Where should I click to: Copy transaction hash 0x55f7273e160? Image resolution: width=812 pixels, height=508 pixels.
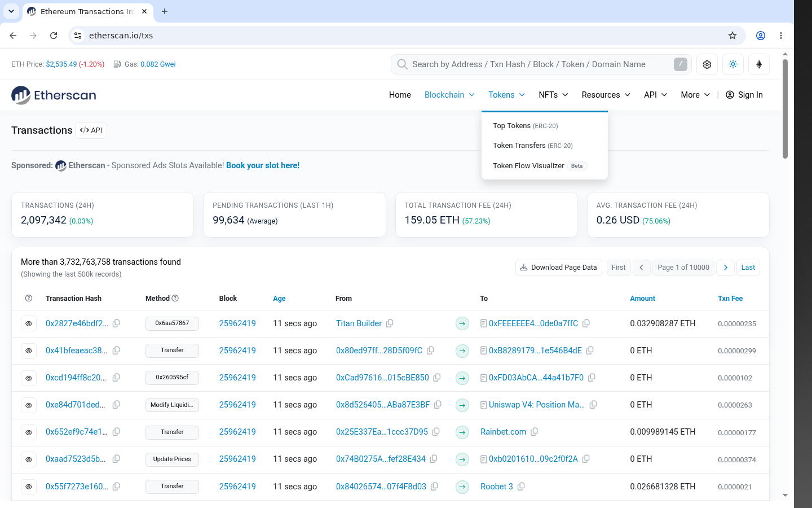pyautogui.click(x=116, y=487)
